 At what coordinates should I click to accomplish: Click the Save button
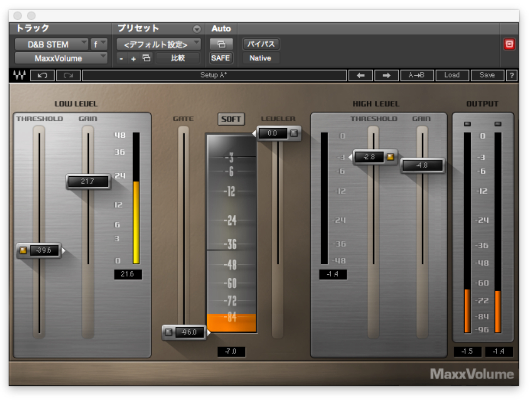(487, 75)
